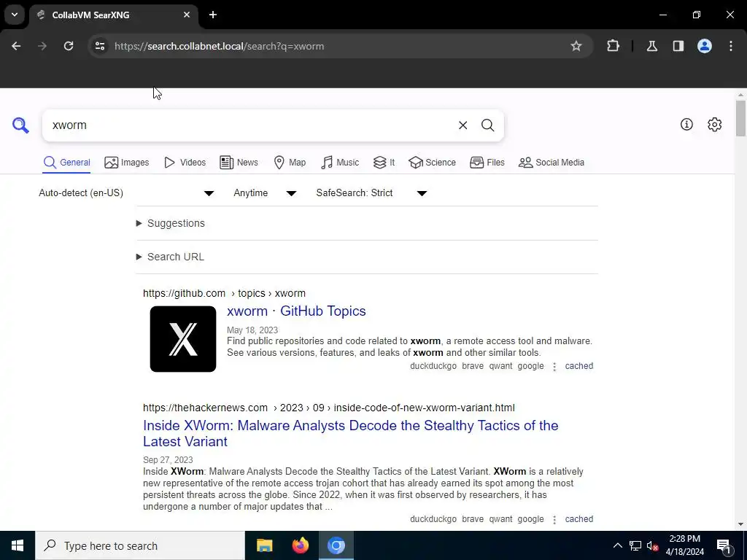Click the google engine under hackernews result
The image size is (747, 560).
(531, 519)
